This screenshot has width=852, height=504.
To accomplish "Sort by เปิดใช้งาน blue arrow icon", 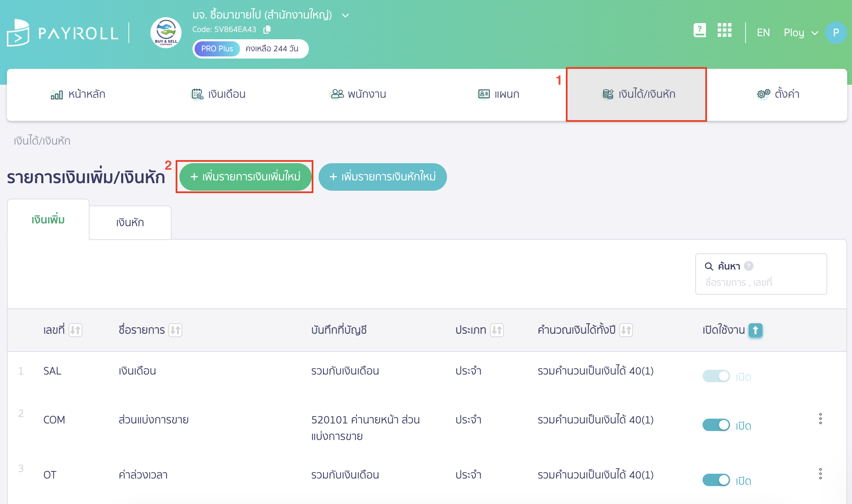I will [x=755, y=330].
